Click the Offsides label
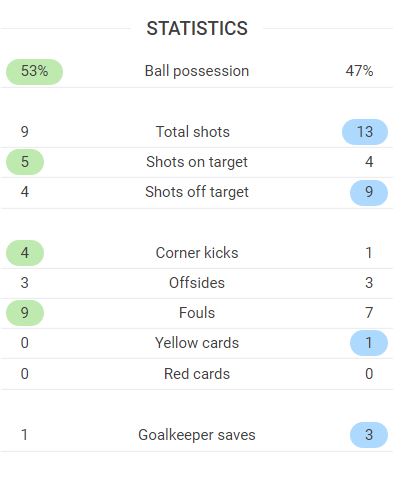The height and width of the screenshot is (478, 403). coord(197,283)
